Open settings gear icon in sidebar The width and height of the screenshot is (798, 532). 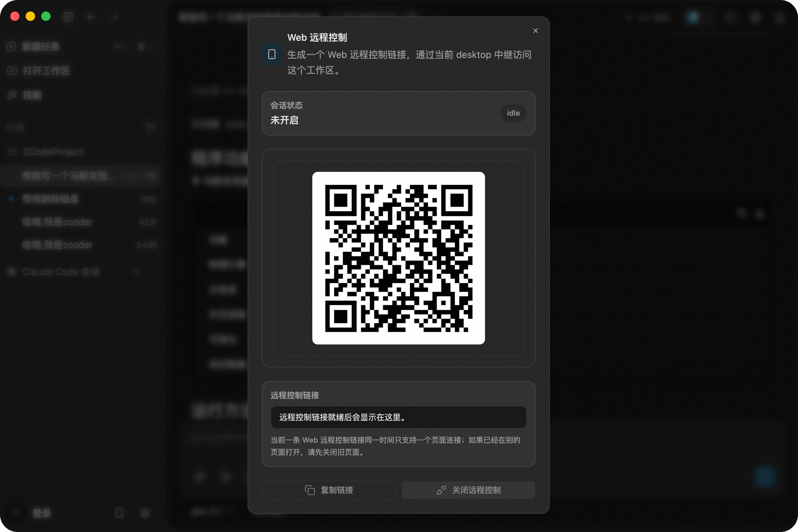[145, 513]
